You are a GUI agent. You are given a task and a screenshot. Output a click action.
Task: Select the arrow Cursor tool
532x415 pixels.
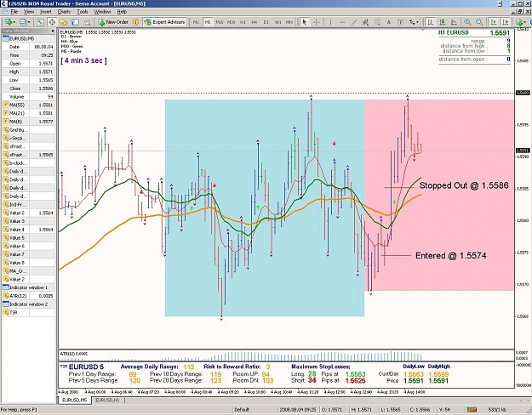click(305, 22)
